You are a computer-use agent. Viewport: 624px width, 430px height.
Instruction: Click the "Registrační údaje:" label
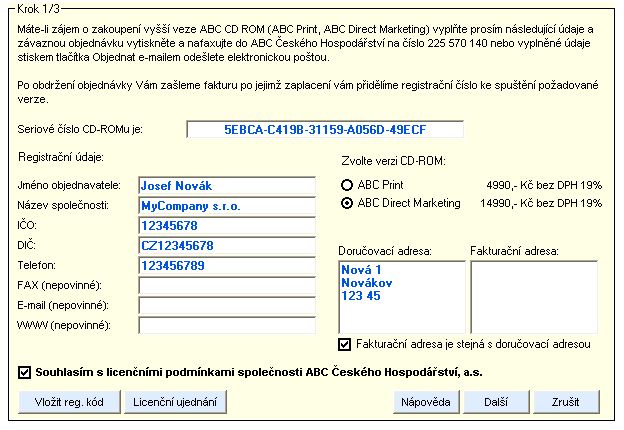pos(61,157)
